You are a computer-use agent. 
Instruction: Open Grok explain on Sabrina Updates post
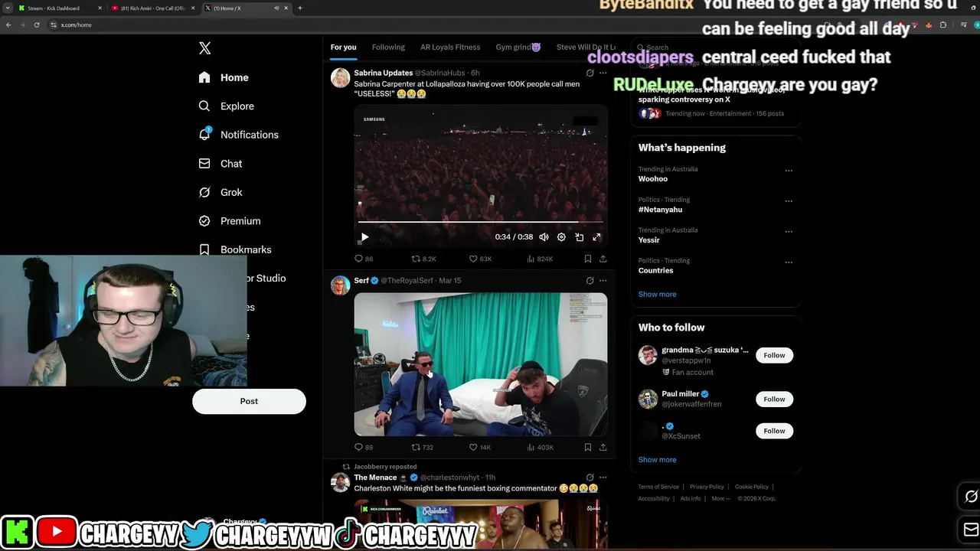pyautogui.click(x=590, y=73)
